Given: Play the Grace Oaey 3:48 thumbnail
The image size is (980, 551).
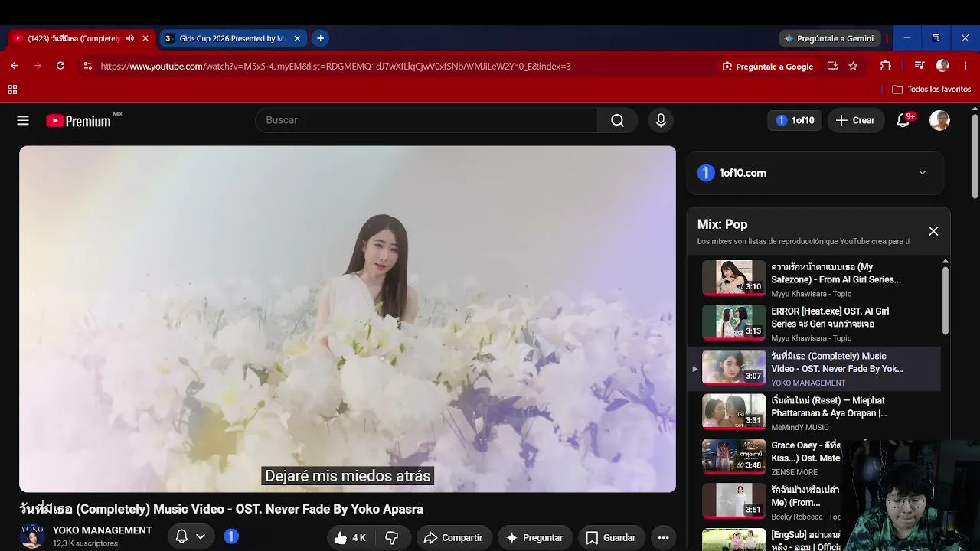Looking at the screenshot, I should pyautogui.click(x=733, y=456).
